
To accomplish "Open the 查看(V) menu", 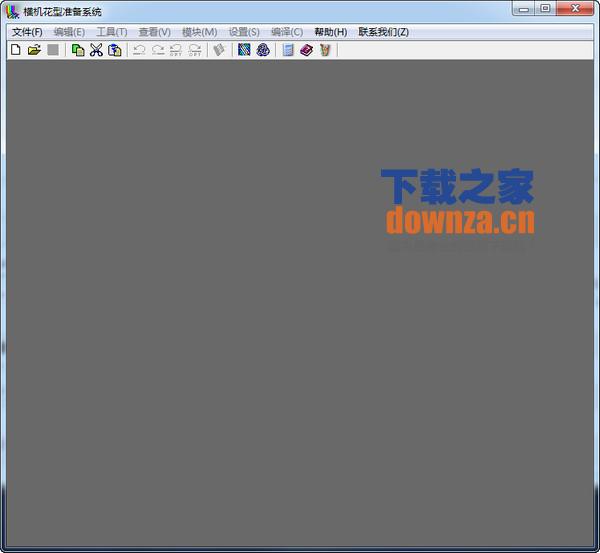I will (155, 32).
